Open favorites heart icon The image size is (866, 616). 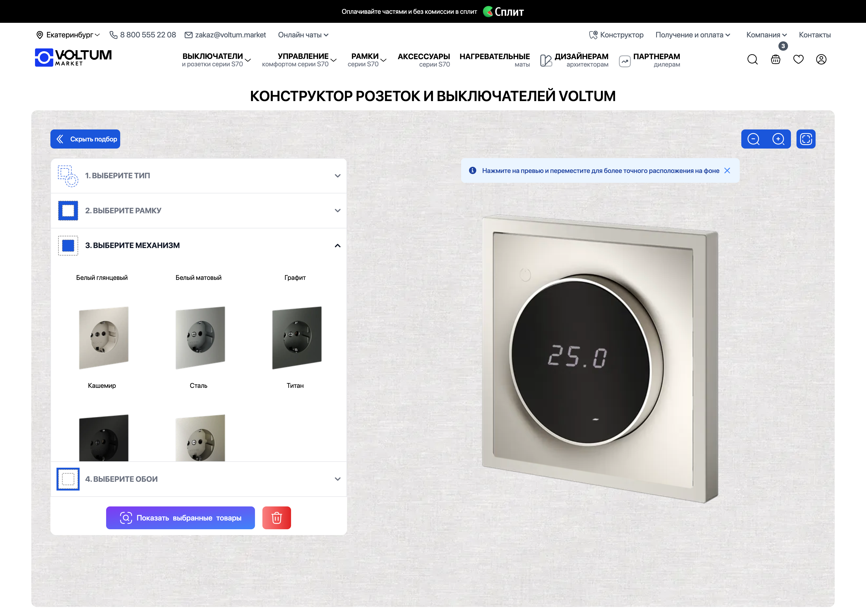(799, 59)
